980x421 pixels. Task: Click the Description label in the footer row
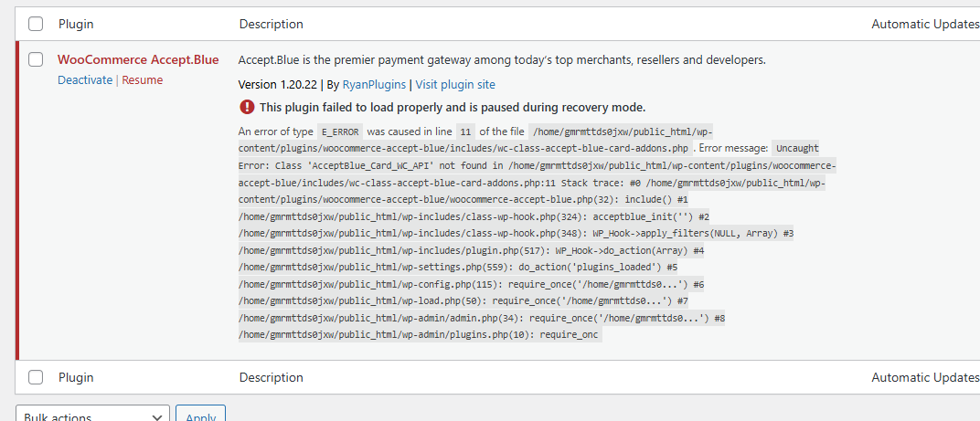pyautogui.click(x=272, y=377)
